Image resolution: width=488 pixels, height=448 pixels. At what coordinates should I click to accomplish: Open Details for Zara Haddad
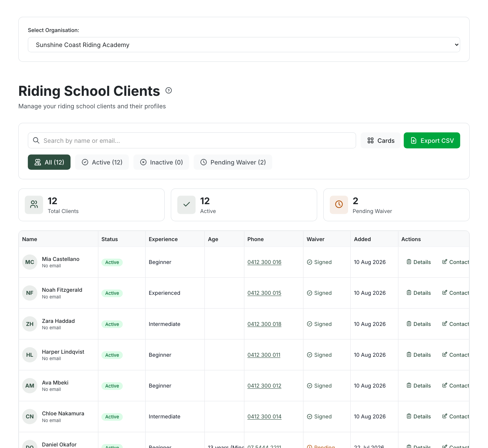tap(418, 324)
